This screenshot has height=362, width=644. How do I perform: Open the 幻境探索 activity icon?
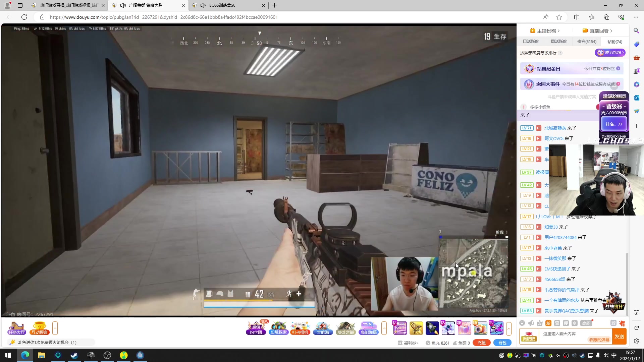point(279,328)
